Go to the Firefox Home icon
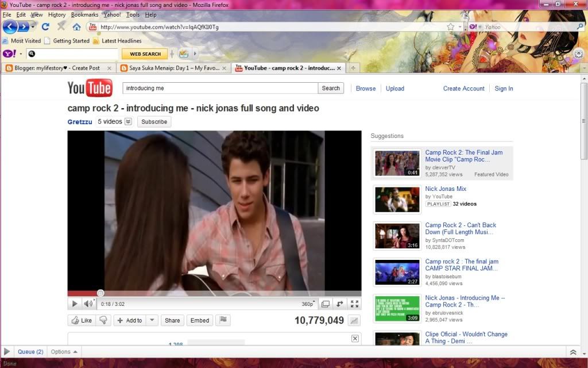 76,26
